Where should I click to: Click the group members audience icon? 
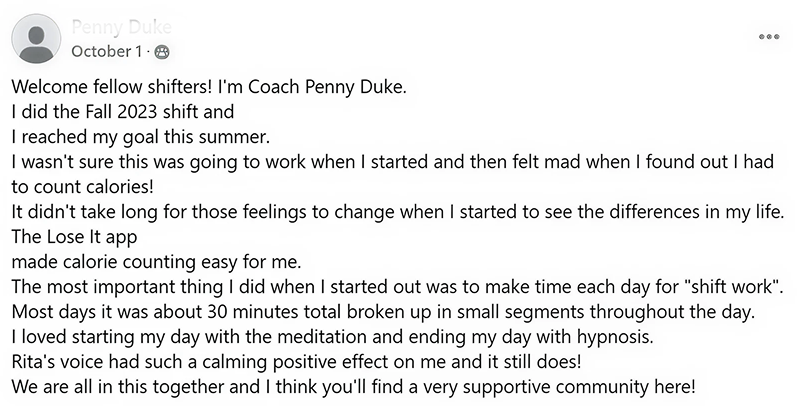(162, 52)
